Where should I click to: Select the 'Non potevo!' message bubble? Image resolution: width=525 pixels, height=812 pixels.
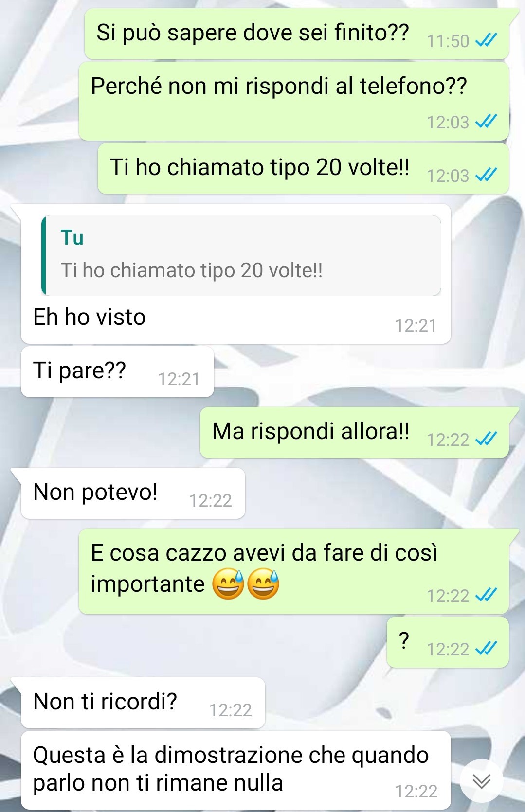(133, 494)
